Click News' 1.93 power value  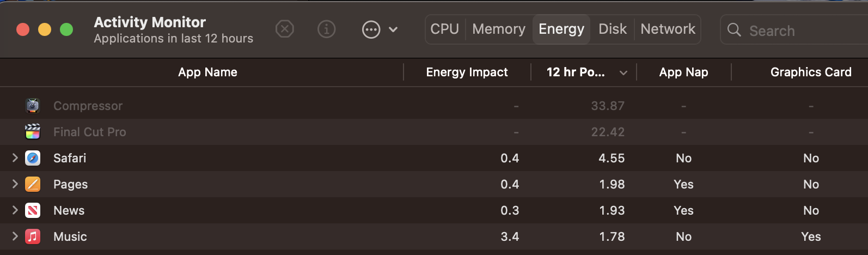(612, 210)
